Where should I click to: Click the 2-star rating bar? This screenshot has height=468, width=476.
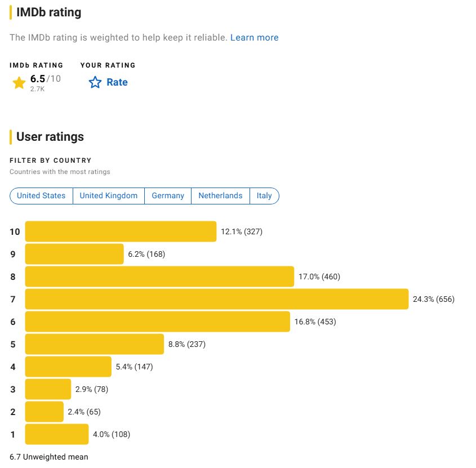click(x=45, y=412)
